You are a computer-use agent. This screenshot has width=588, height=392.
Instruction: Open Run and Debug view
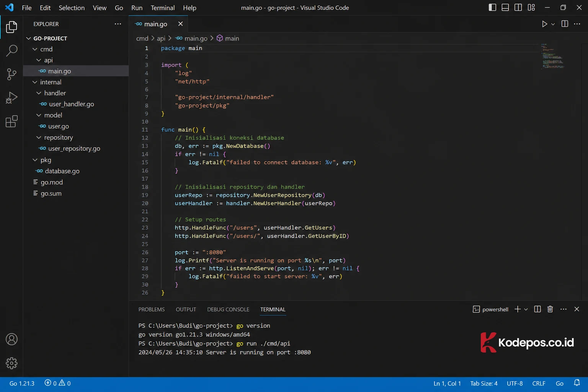tap(11, 98)
